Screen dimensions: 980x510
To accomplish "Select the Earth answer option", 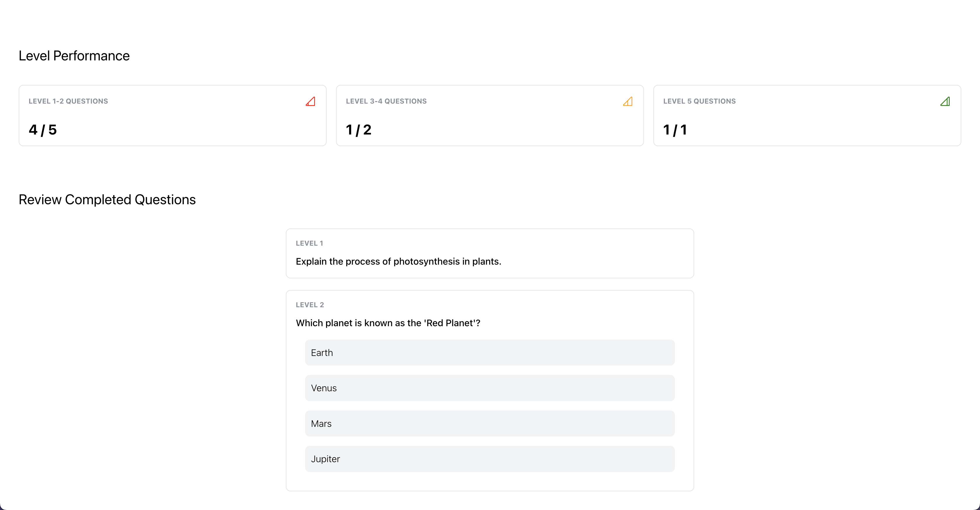I will [x=490, y=353].
